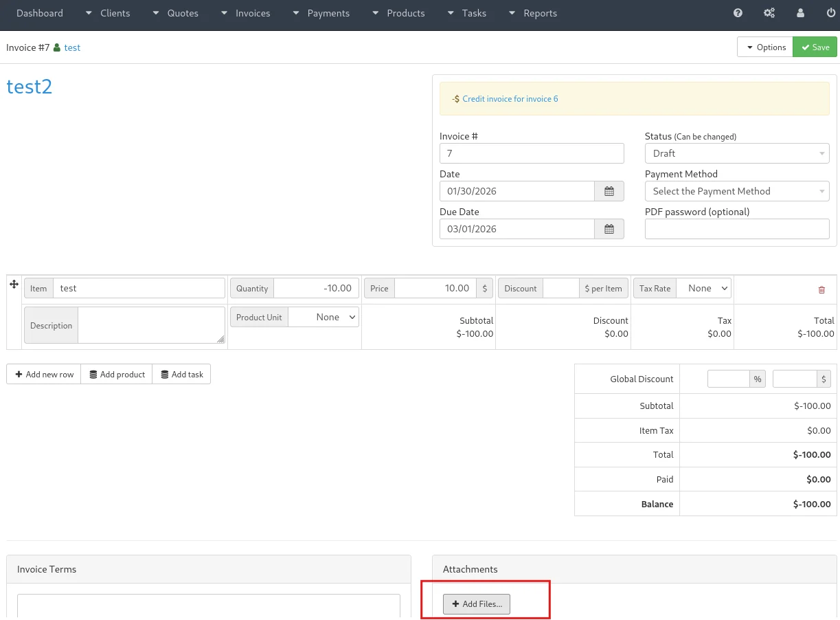Click the Balance value $-100.00
This screenshot has width=840, height=620.
(812, 504)
